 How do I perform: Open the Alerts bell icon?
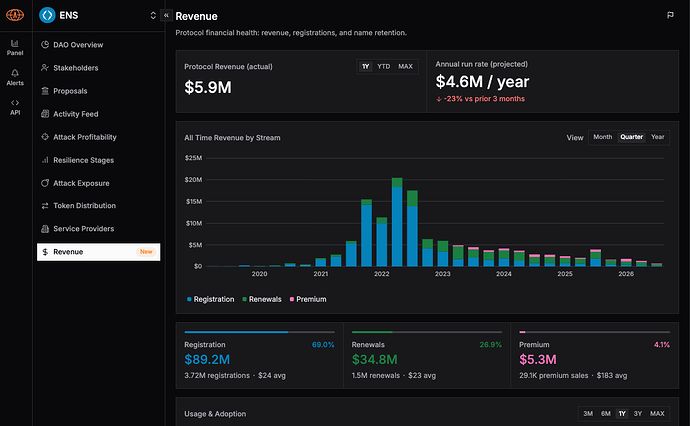(x=15, y=73)
